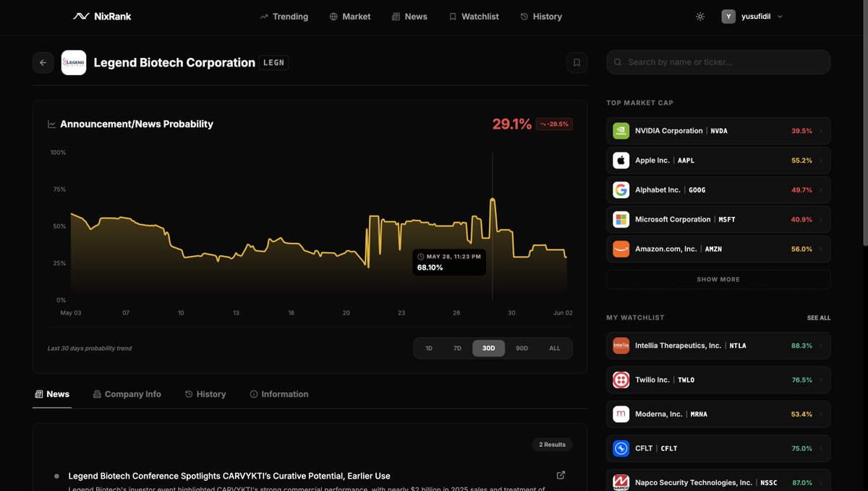Viewport: 868px width, 491px height.
Task: Bookmark Legend Biotech with the bookmark icon
Action: 576,62
